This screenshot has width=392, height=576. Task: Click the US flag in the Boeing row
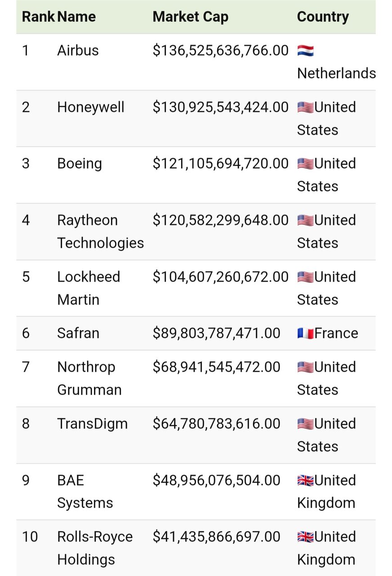[305, 163]
